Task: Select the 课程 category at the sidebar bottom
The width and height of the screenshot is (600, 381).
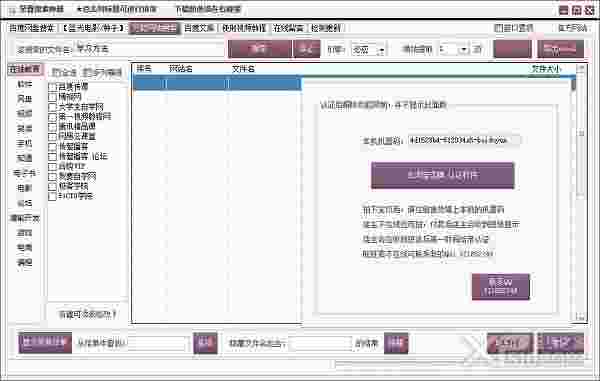Action: (24, 262)
